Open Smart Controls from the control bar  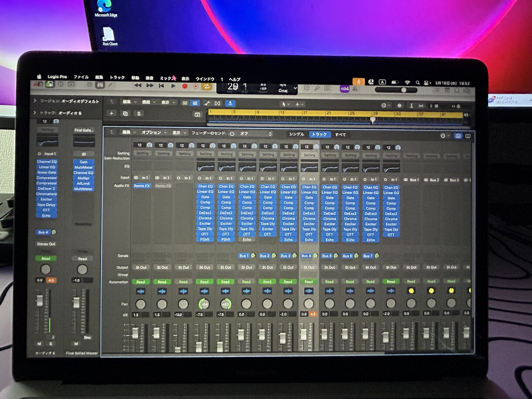click(x=89, y=85)
